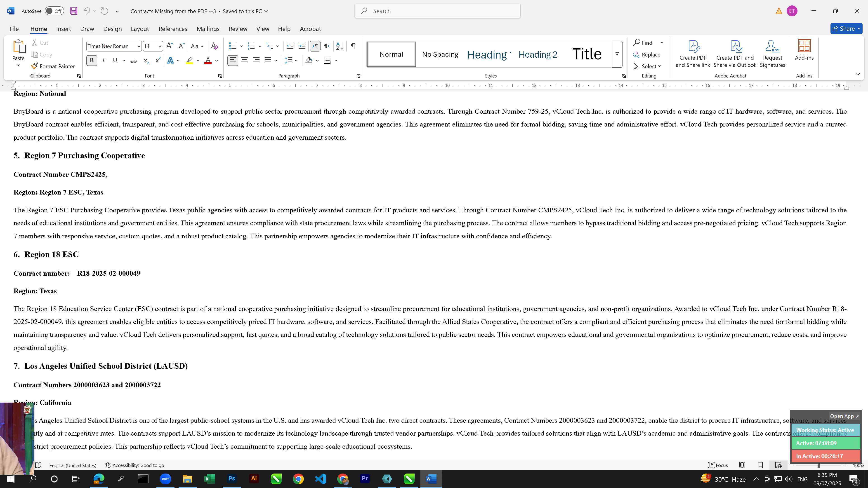The image size is (868, 488).
Task: Toggle AutoSave switch on
Action: 54,11
